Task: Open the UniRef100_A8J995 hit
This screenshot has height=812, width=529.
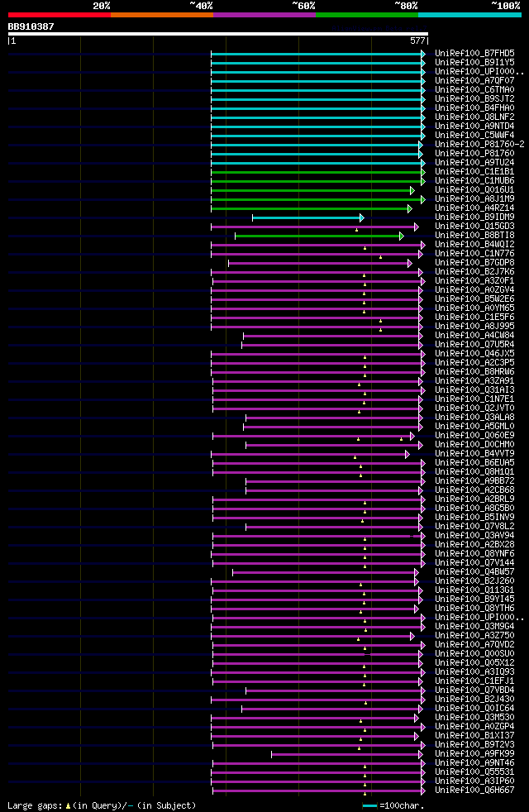Action: point(474,327)
